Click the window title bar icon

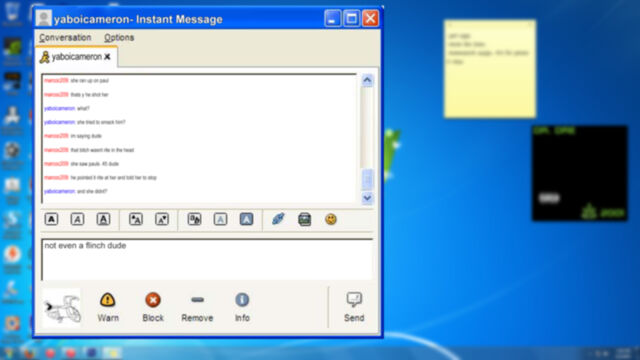point(43,18)
